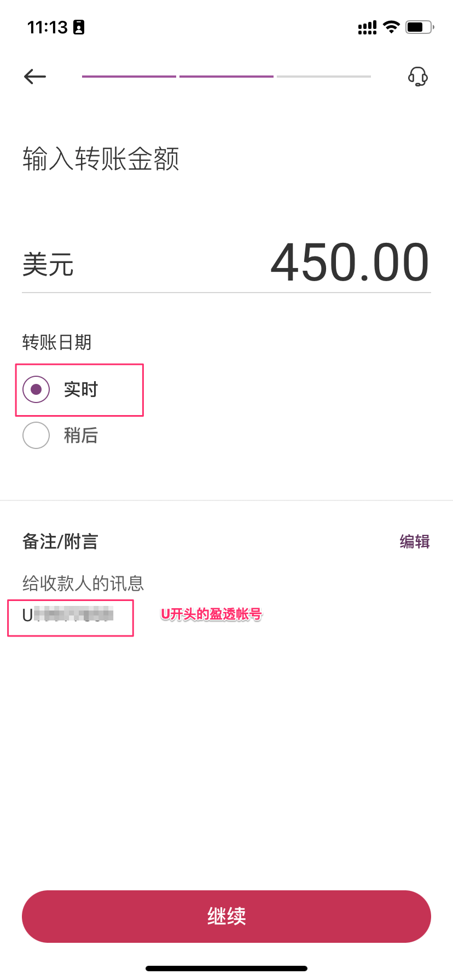Tap 编辑 to edit the remark
Screen dimensions: 453x980
pyautogui.click(x=414, y=541)
